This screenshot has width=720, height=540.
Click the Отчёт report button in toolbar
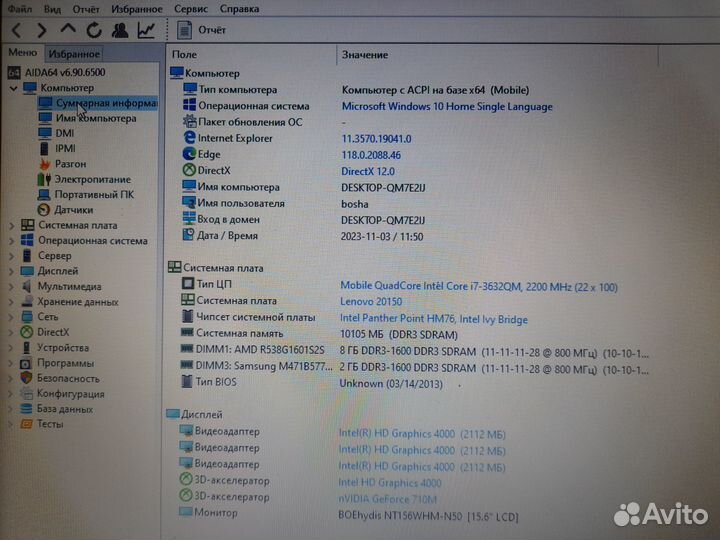(x=202, y=30)
